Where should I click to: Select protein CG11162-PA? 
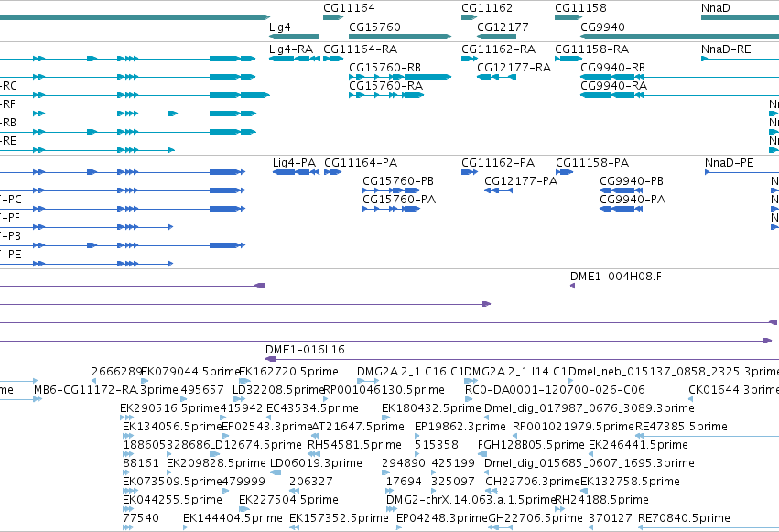(x=470, y=172)
